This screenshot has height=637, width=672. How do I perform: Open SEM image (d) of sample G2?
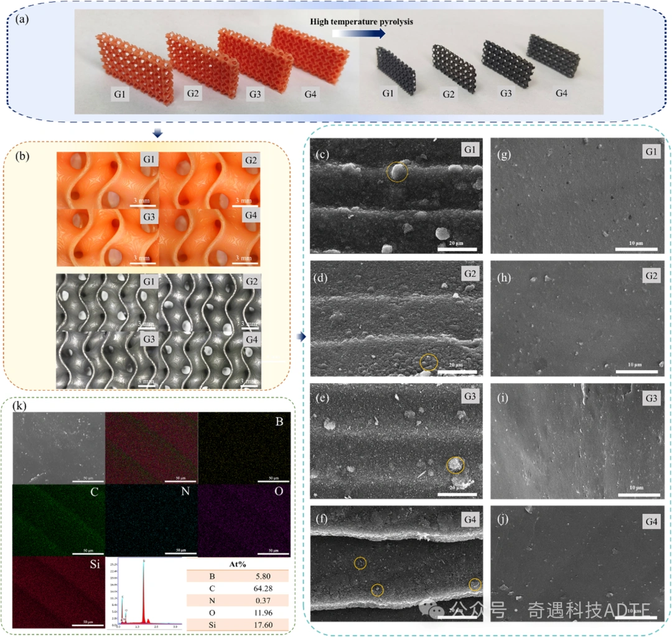pyautogui.click(x=396, y=318)
